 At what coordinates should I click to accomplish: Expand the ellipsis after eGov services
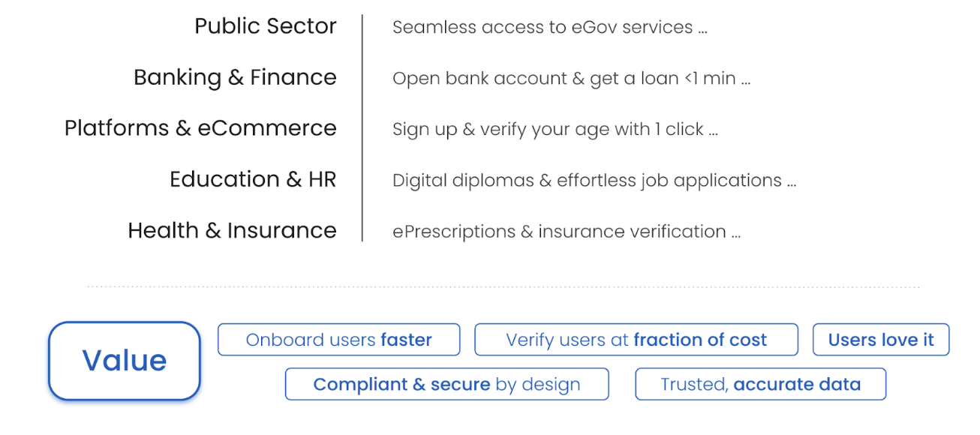(702, 30)
